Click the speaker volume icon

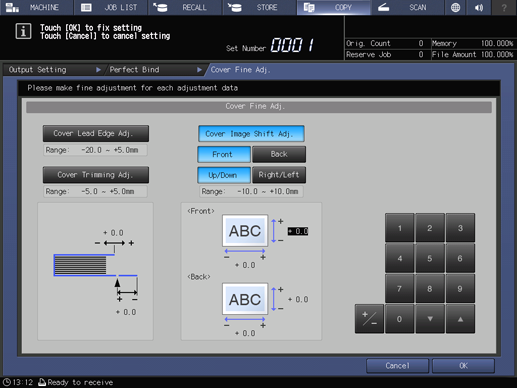tap(479, 7)
